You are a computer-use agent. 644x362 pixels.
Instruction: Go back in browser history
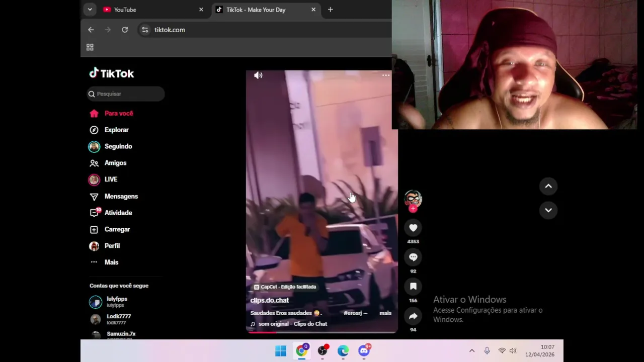(x=91, y=30)
